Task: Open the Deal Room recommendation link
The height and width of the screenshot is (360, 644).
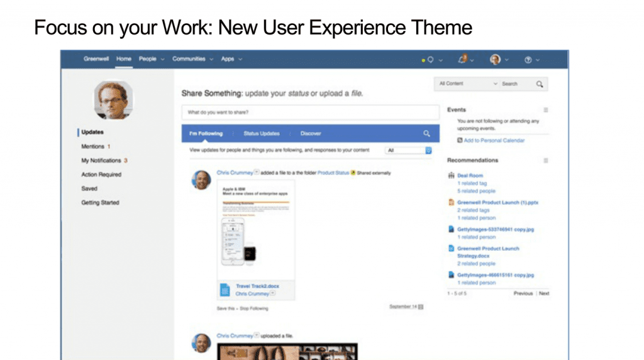Action: [470, 175]
